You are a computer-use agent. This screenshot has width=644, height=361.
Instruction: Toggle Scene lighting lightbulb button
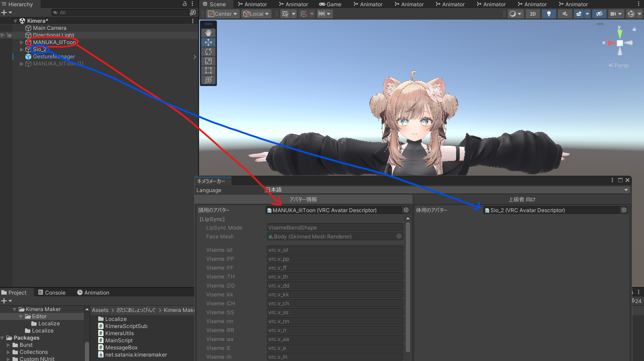click(548, 14)
